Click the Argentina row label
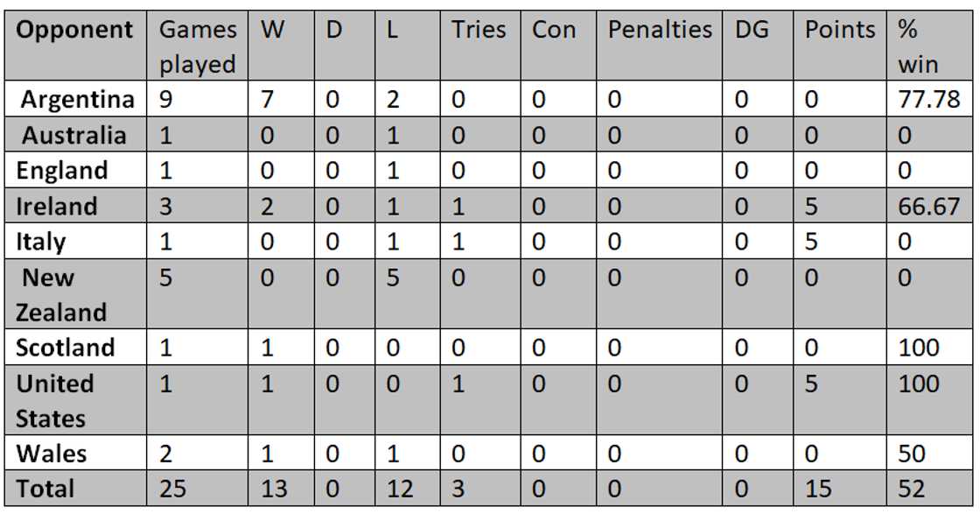The height and width of the screenshot is (514, 980). pyautogui.click(x=77, y=100)
